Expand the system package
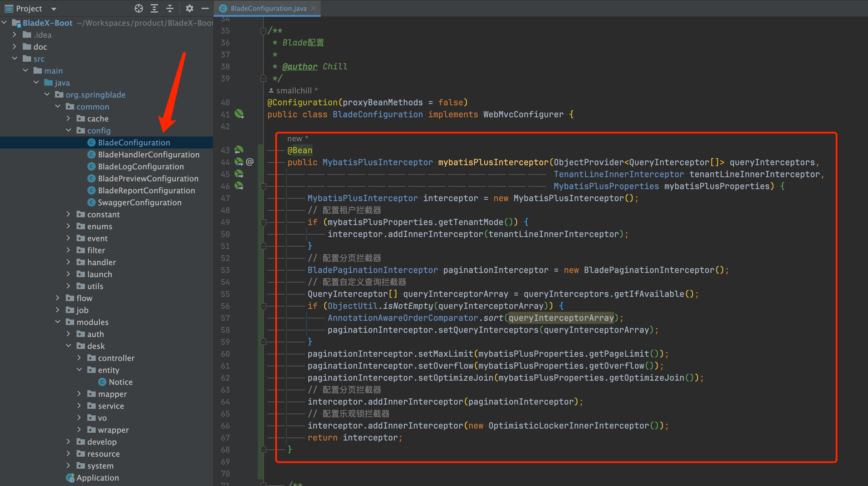 click(68, 465)
